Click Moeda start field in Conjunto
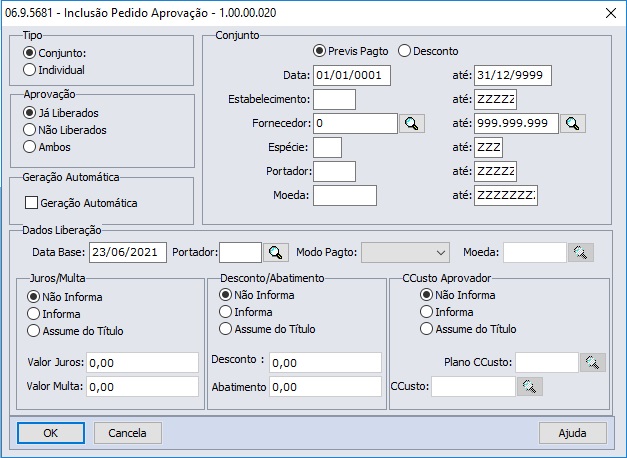627x458 pixels. (x=345, y=196)
